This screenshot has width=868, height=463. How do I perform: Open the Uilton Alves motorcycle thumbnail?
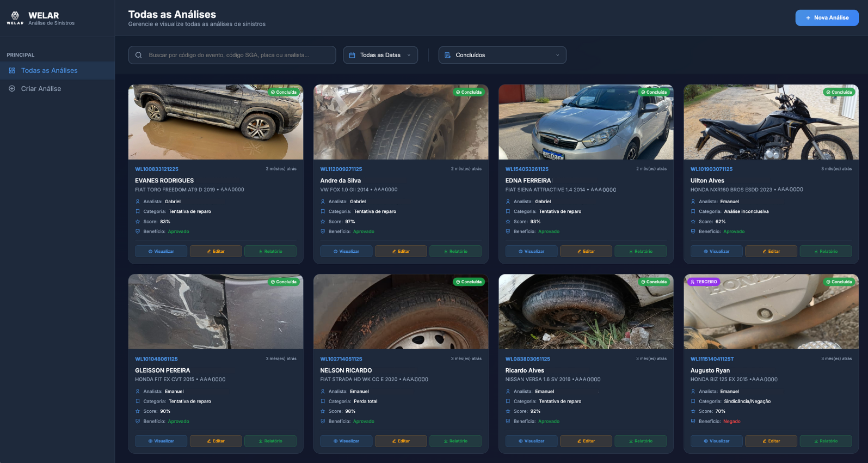[771, 122]
